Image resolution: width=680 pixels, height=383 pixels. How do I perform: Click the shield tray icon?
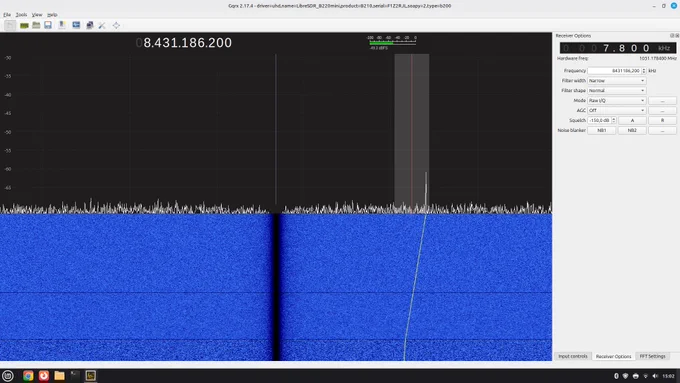[x=625, y=376]
